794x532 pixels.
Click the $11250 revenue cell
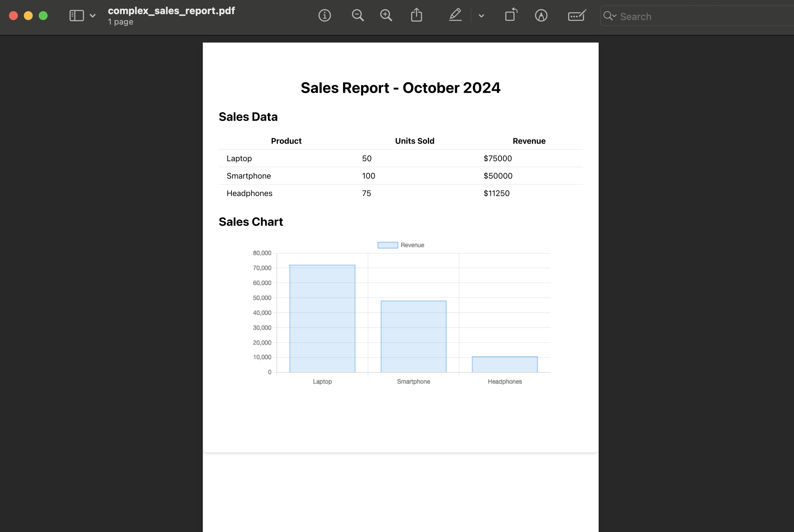(496, 193)
